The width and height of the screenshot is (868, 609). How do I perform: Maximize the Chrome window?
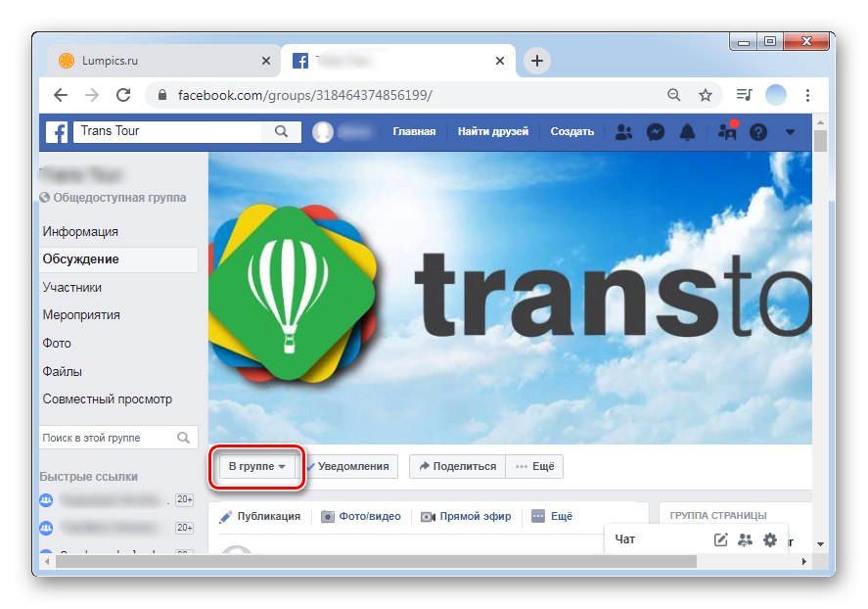(769, 41)
